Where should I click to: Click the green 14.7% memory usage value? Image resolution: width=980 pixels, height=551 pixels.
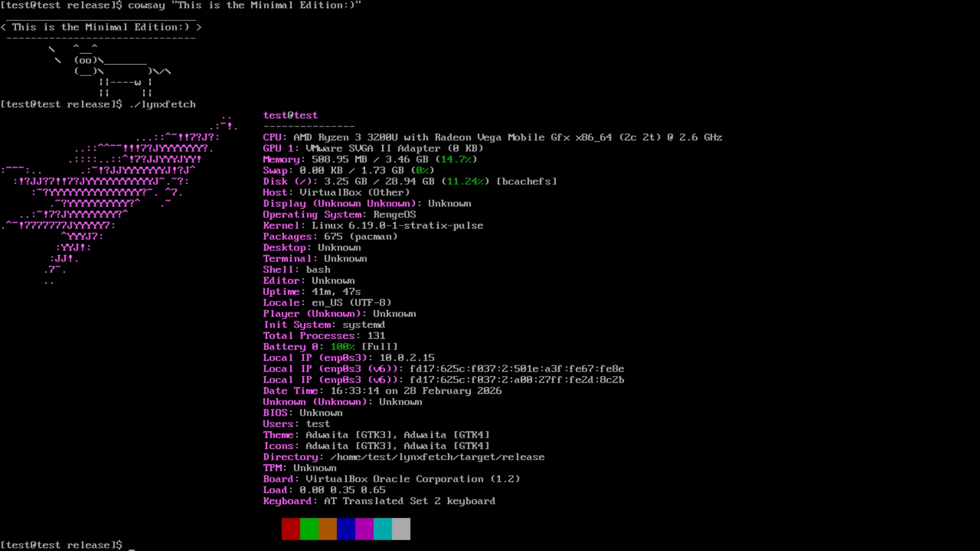tap(456, 159)
